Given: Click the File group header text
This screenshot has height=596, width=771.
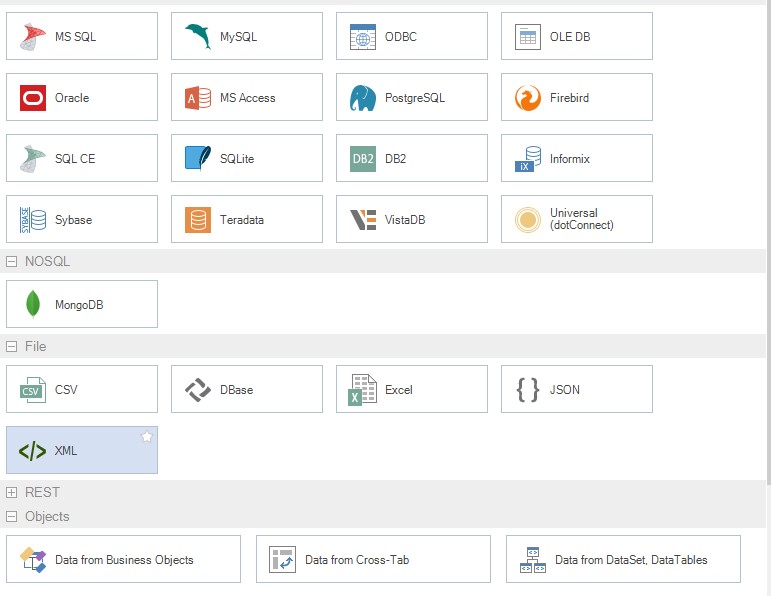Looking at the screenshot, I should pos(35,346).
